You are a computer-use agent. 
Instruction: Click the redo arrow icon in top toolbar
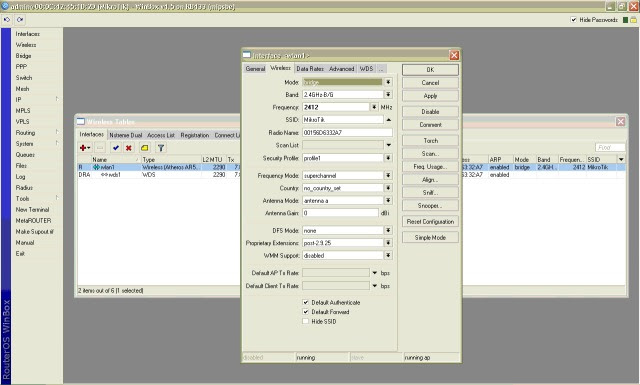20,20
